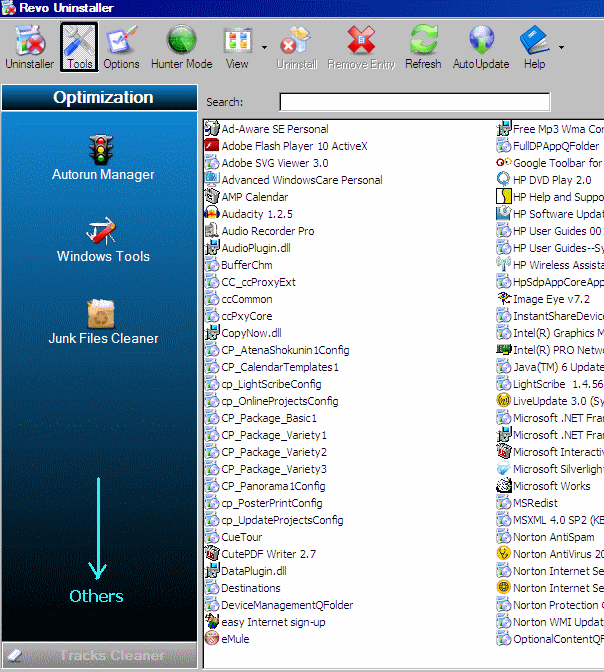
Task: Select CP_Panorama1Config entry
Action: coord(265,486)
